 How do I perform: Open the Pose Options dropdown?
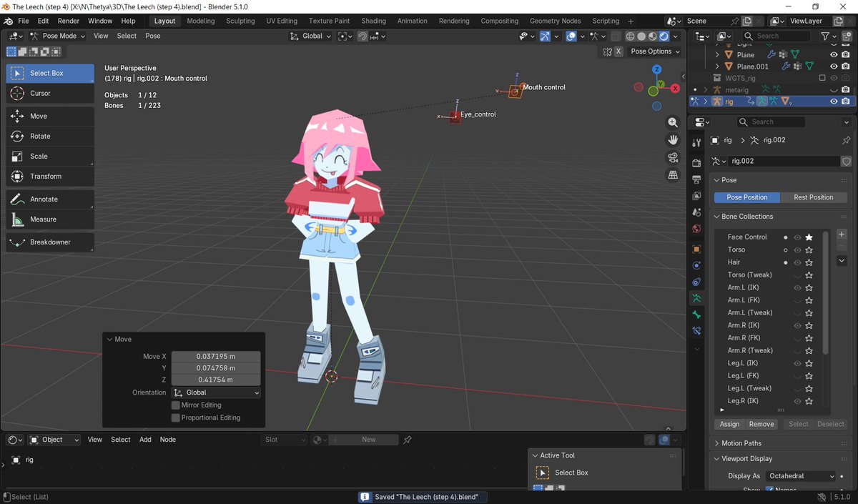654,51
